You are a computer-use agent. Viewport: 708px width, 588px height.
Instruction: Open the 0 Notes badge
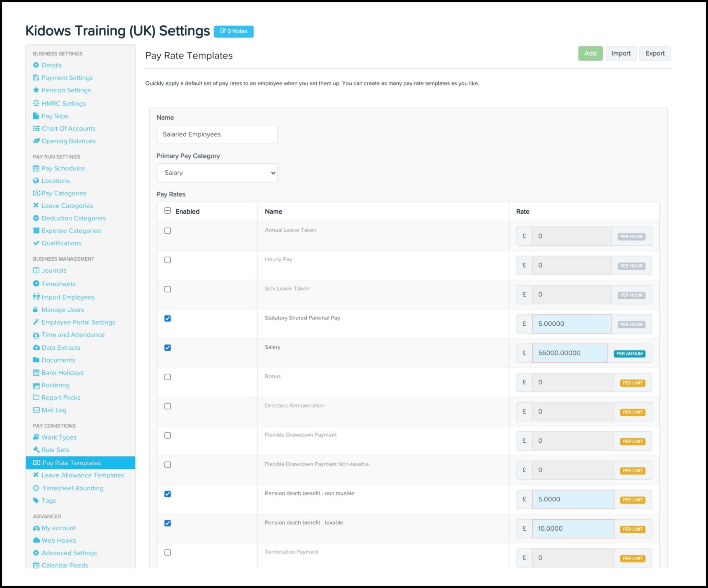point(233,31)
